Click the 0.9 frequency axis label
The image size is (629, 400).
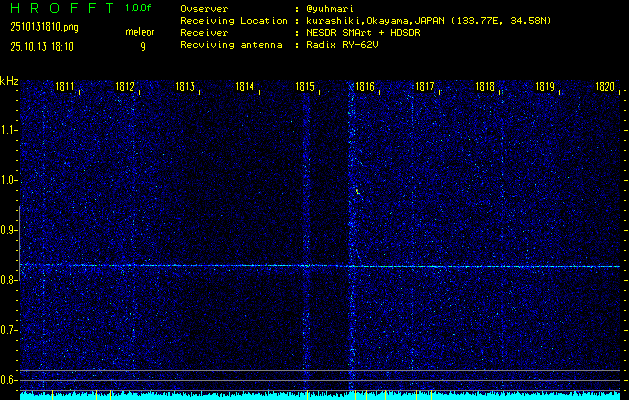[7, 230]
